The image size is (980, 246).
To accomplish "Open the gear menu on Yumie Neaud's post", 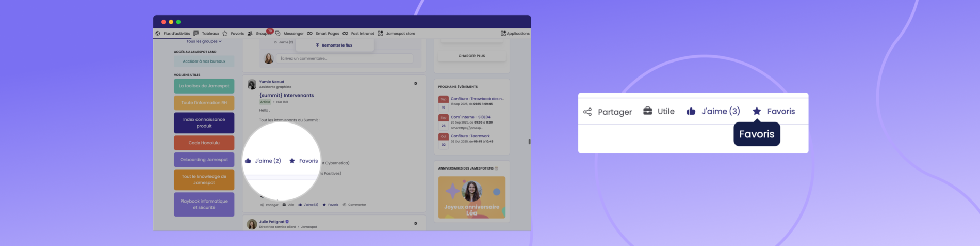I will point(416,83).
